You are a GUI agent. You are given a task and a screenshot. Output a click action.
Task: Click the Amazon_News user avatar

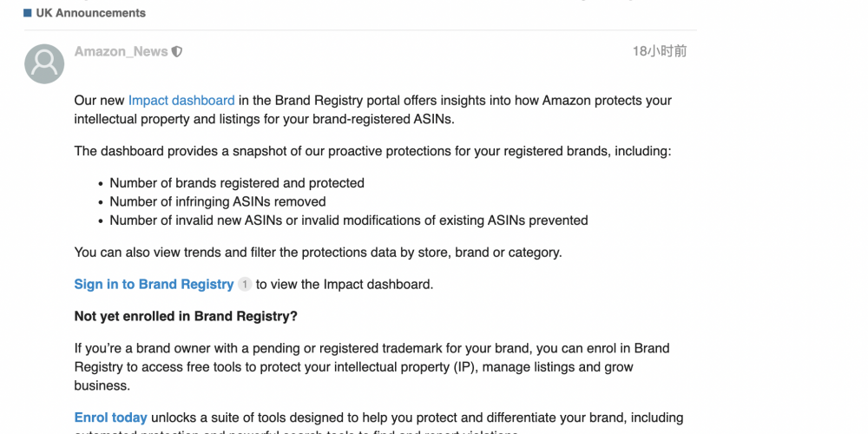pyautogui.click(x=44, y=63)
